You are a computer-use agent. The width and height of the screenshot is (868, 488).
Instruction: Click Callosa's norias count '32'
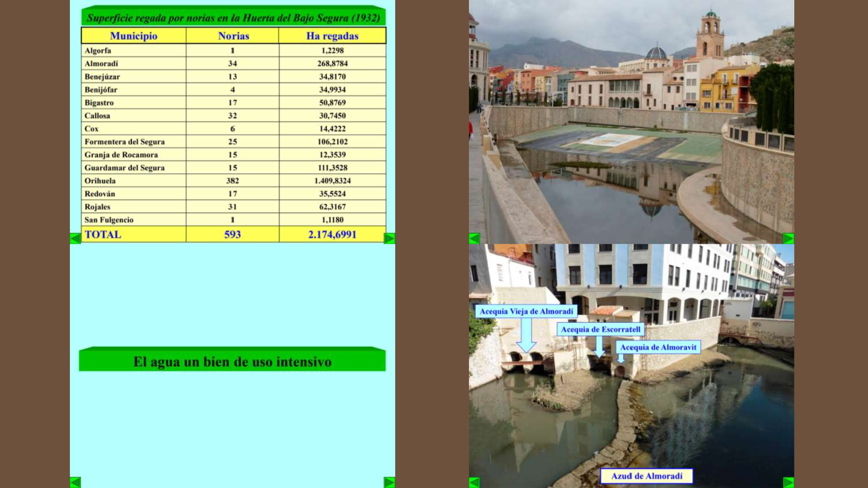233,116
